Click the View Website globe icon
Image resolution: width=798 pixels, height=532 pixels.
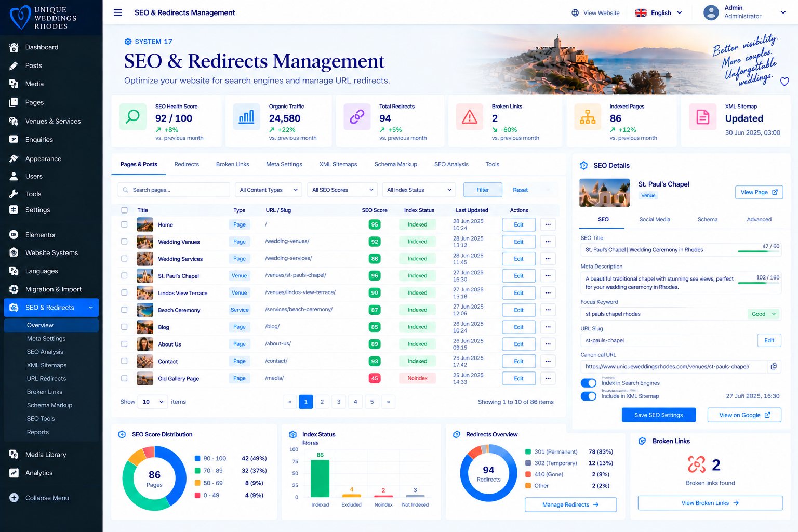click(x=575, y=13)
